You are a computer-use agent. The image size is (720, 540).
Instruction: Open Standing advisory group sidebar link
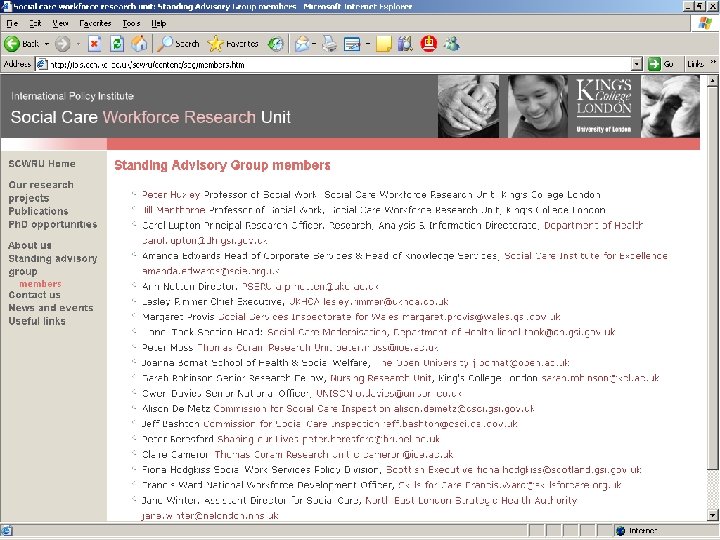[x=53, y=264]
